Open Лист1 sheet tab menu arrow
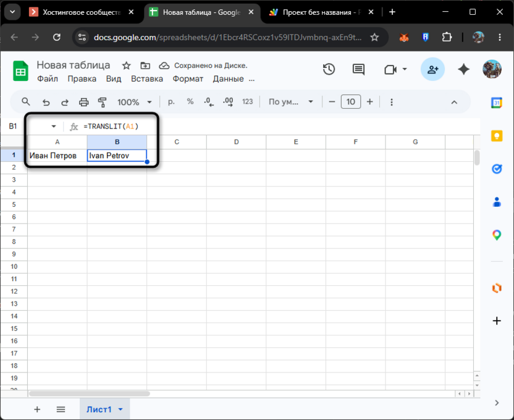This screenshot has height=420, width=514. tap(120, 409)
